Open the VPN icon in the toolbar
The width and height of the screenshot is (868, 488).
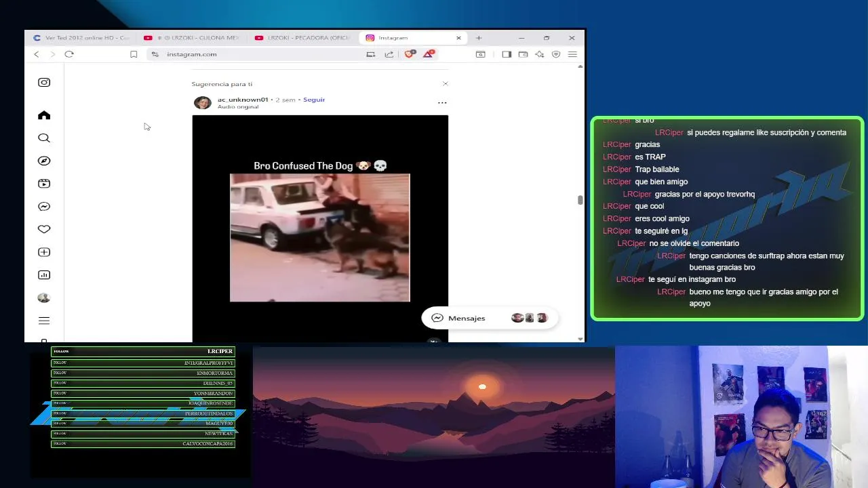point(556,54)
